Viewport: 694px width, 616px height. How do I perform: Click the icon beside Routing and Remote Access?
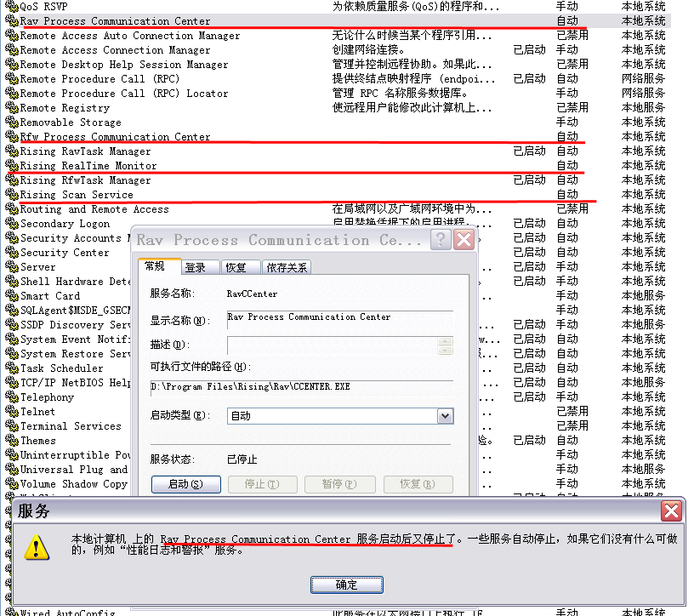[12, 209]
